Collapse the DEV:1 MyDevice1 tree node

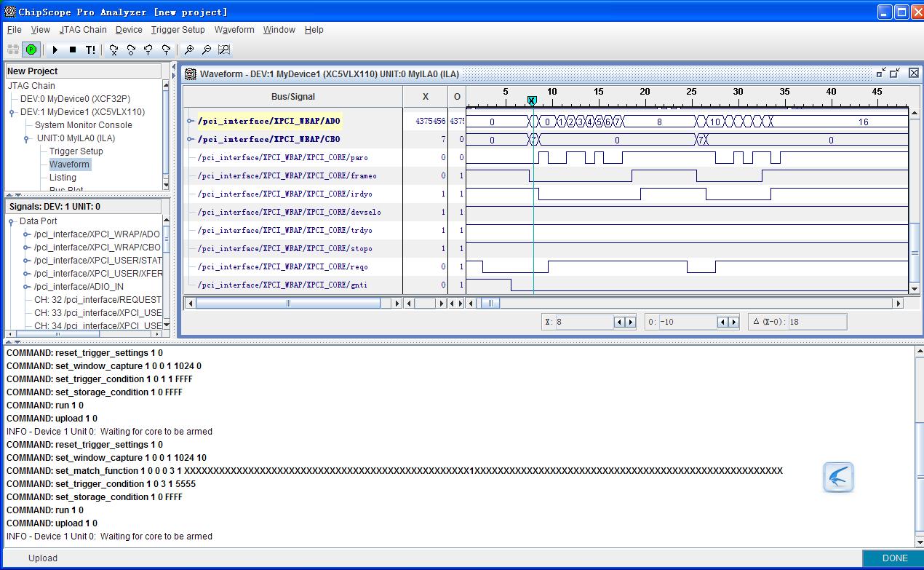tap(12, 113)
